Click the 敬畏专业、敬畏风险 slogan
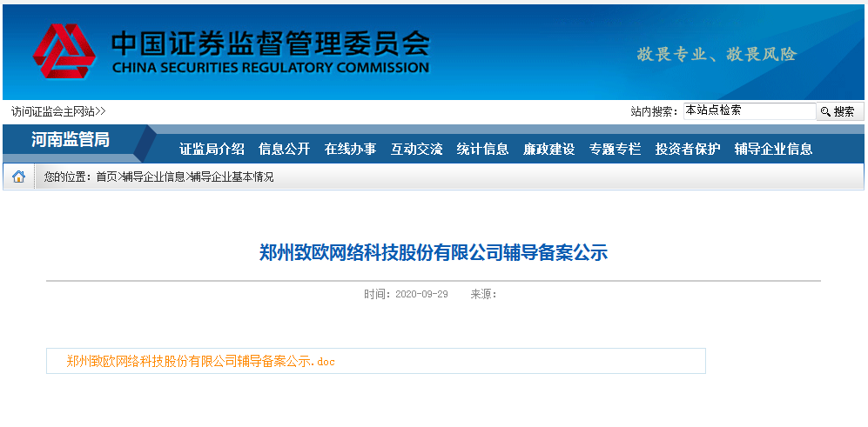Screen dimensions: 868x427 (x=717, y=54)
